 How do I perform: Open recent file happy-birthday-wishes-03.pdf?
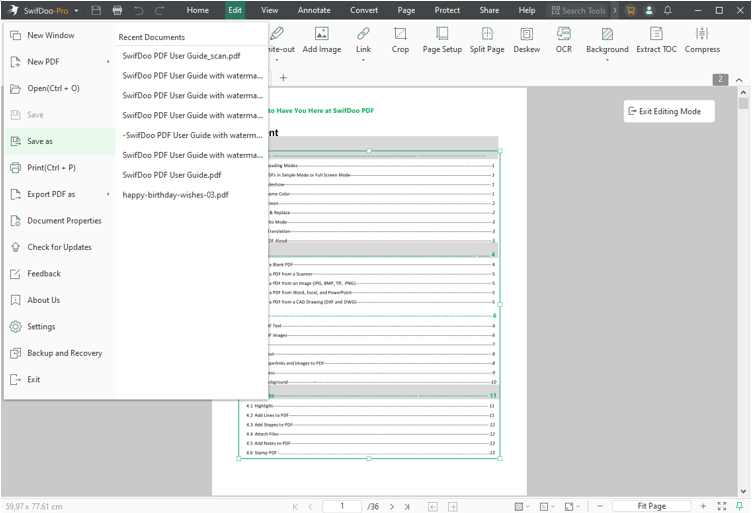tap(191, 195)
